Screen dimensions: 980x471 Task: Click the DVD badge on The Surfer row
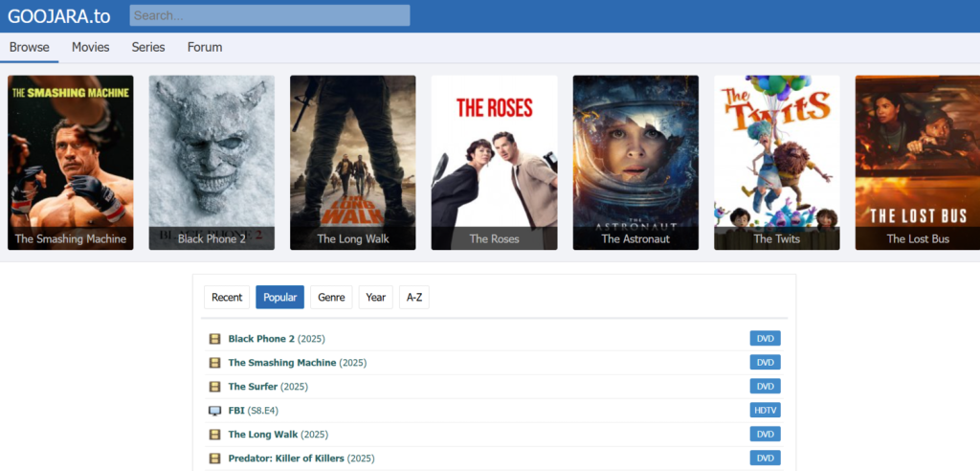(765, 387)
